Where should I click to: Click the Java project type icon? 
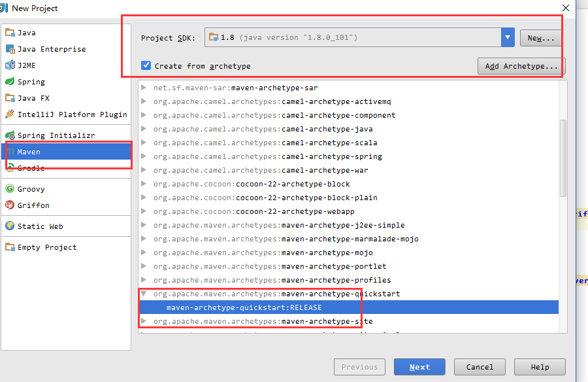[10, 33]
